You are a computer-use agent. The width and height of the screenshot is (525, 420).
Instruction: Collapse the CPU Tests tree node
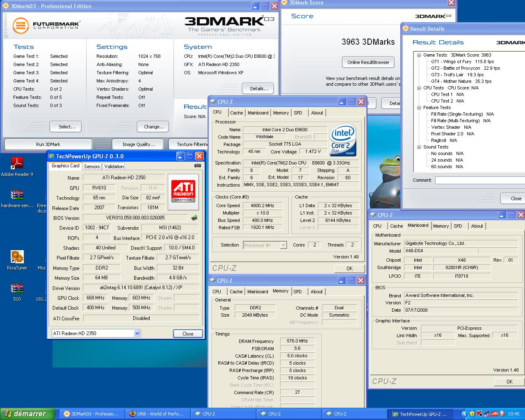419,88
